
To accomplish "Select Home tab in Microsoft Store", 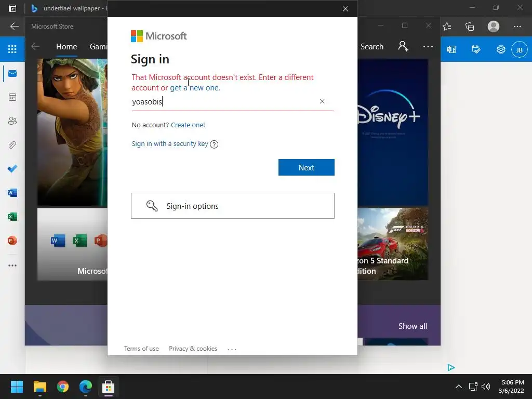I will 66,46.
